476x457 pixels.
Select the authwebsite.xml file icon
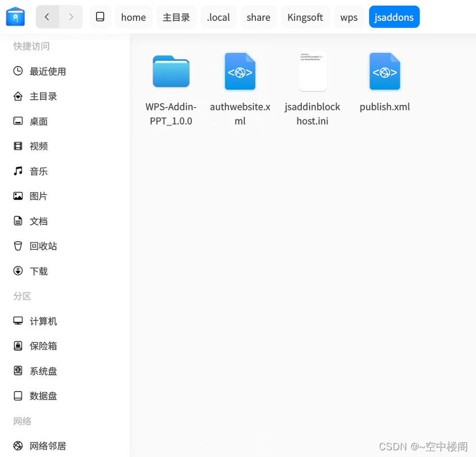click(x=240, y=72)
